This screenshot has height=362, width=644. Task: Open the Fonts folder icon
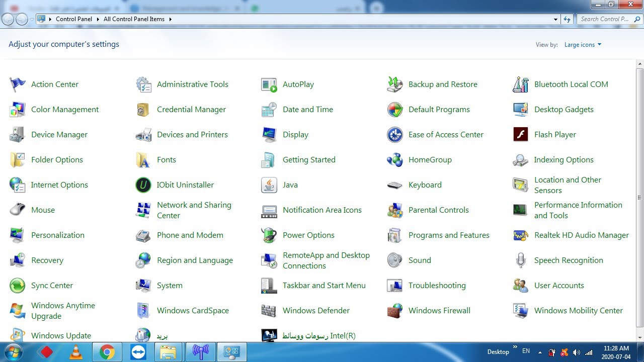pyautogui.click(x=143, y=160)
